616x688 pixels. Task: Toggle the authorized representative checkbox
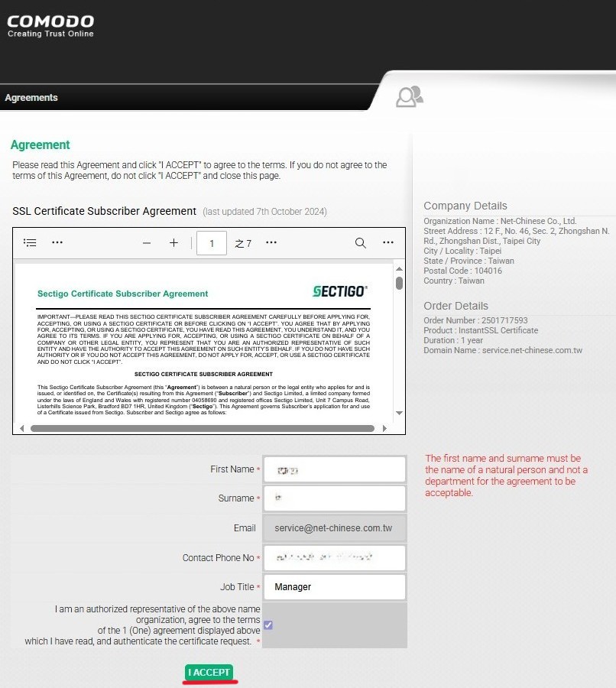pos(268,625)
